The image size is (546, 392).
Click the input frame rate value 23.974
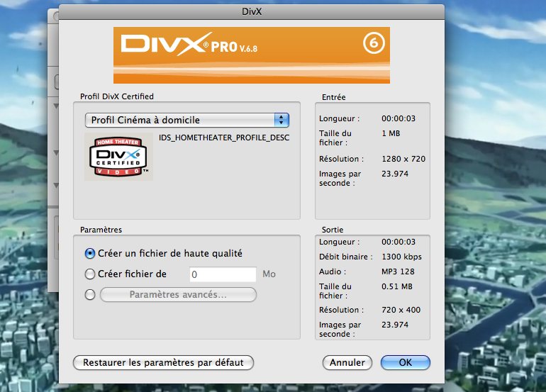(x=395, y=174)
